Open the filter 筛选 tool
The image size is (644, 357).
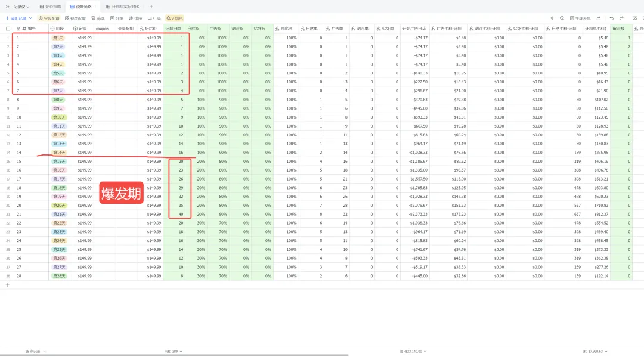pos(98,18)
